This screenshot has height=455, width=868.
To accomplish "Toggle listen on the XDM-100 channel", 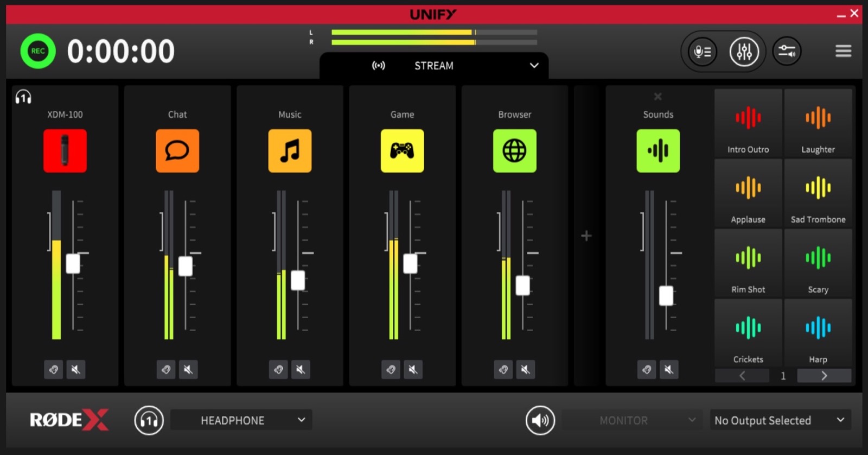I will point(54,370).
